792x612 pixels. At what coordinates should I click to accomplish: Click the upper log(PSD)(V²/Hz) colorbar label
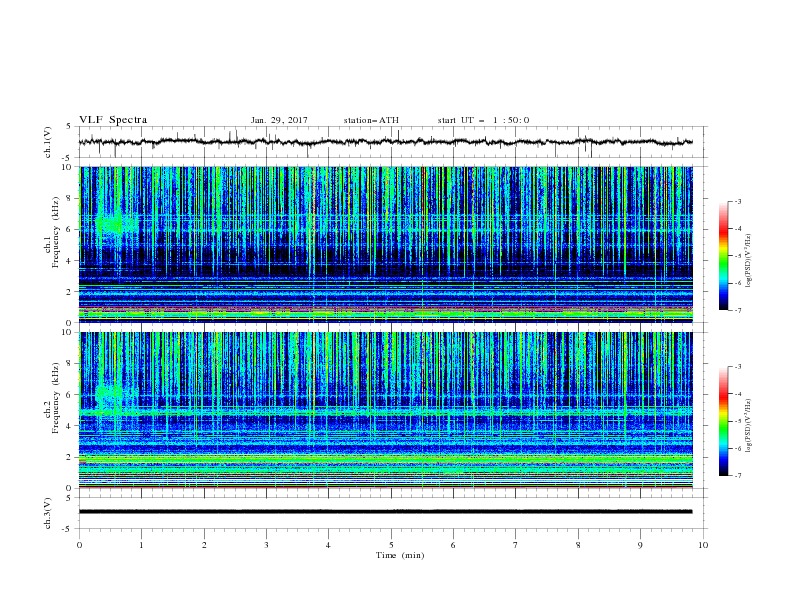[748, 261]
